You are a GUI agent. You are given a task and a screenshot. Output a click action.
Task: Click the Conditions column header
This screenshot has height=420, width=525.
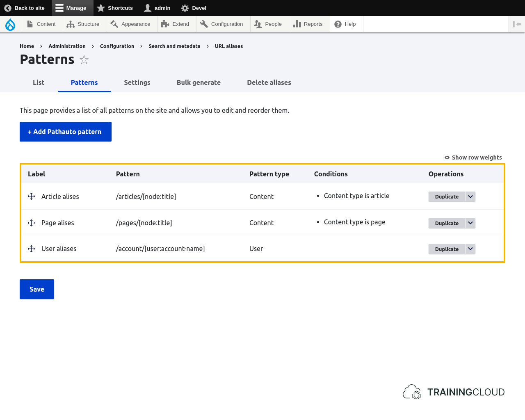pos(331,174)
